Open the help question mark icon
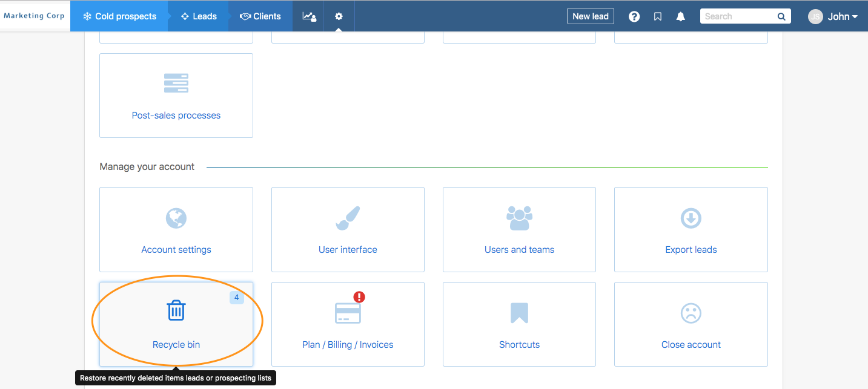 coord(634,16)
